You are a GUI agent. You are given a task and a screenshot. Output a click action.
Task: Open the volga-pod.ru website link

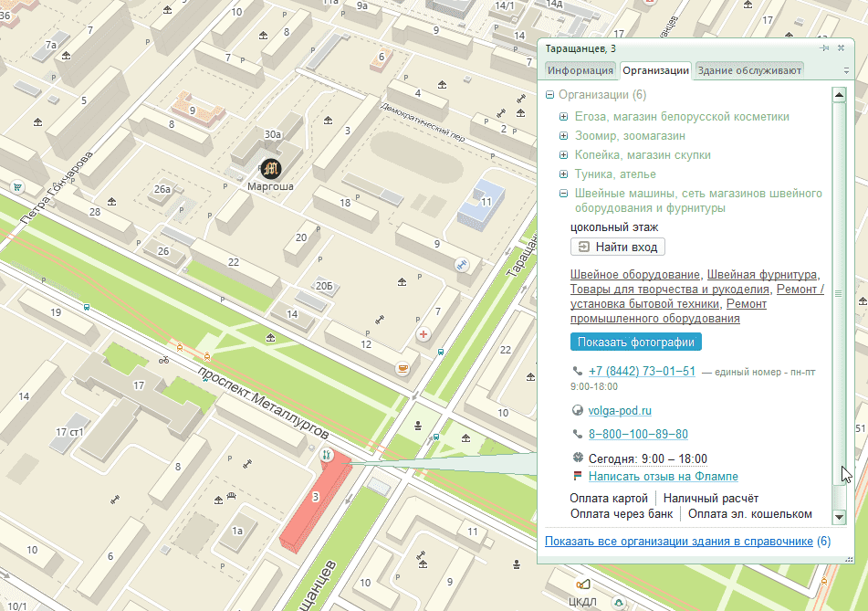[620, 411]
